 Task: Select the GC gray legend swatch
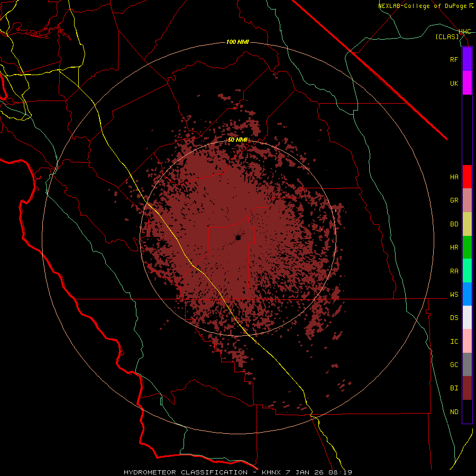click(x=467, y=364)
